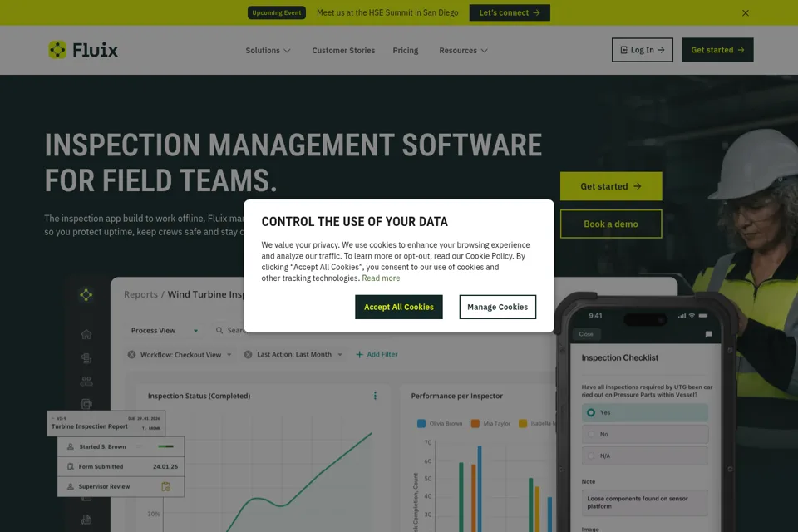
Task: Click the Fluix diamond icon in dashboard sidebar
Action: [86, 295]
